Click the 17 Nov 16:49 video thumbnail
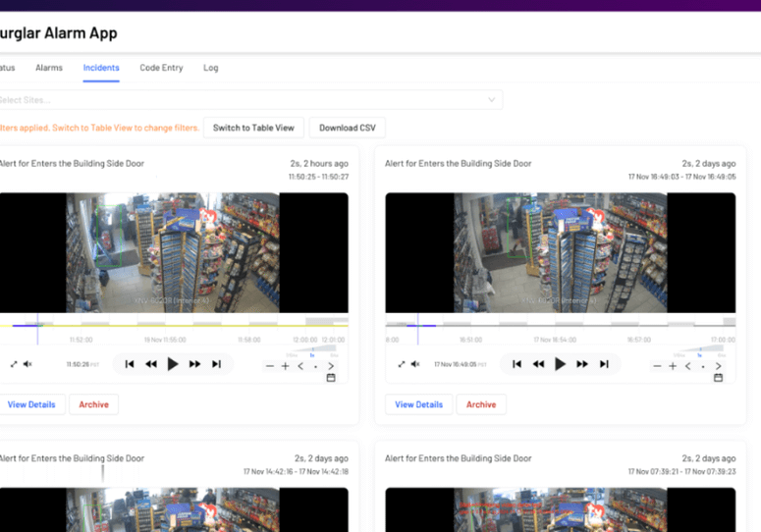761x532 pixels. pos(561,252)
